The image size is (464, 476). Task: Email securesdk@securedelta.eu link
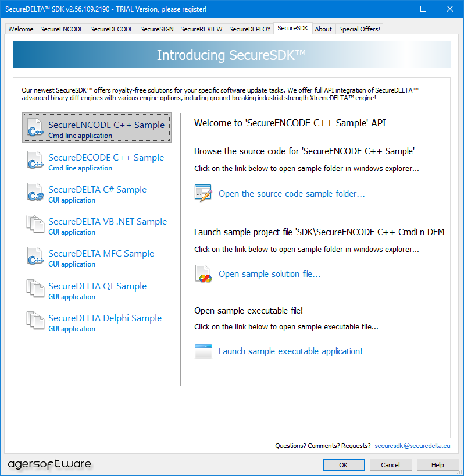click(x=412, y=446)
